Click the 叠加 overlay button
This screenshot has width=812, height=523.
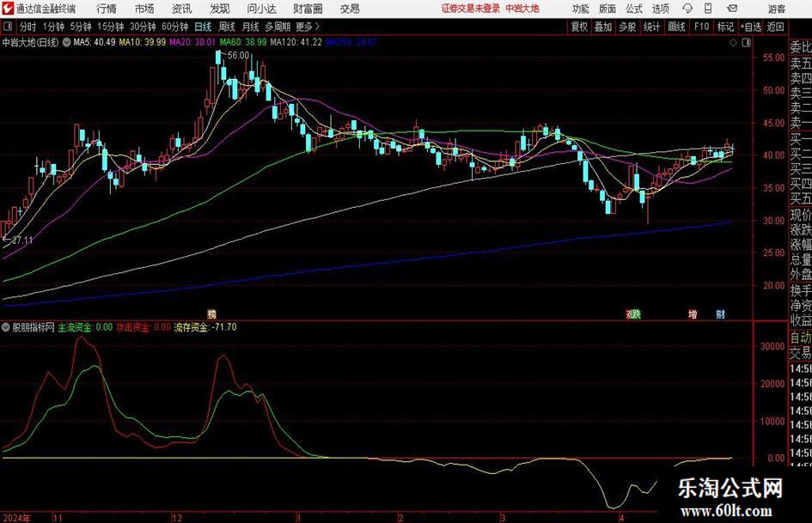click(x=603, y=27)
